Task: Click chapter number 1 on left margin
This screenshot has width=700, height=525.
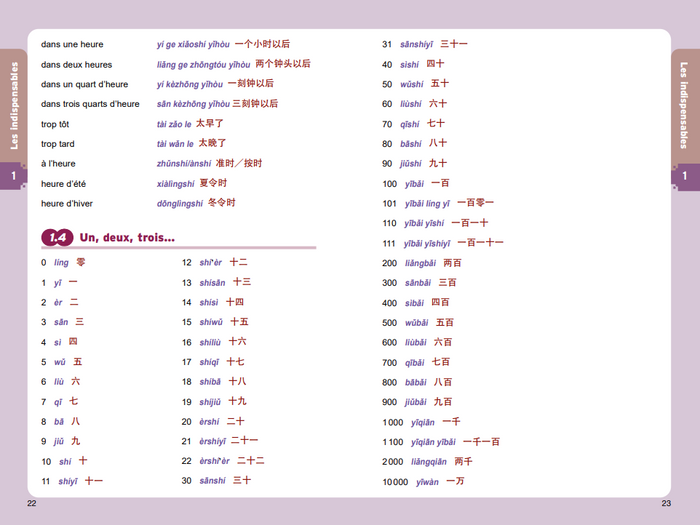Action: click(x=14, y=177)
